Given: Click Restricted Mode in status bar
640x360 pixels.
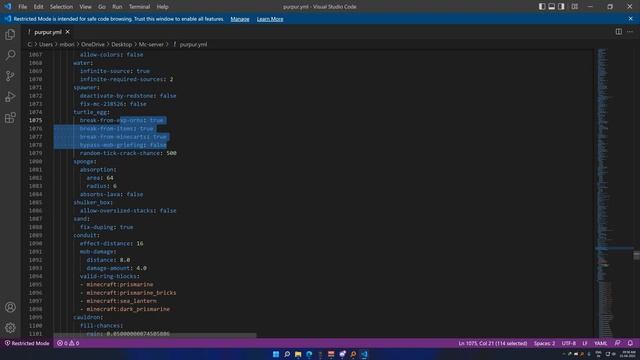Looking at the screenshot, I should coord(27,343).
